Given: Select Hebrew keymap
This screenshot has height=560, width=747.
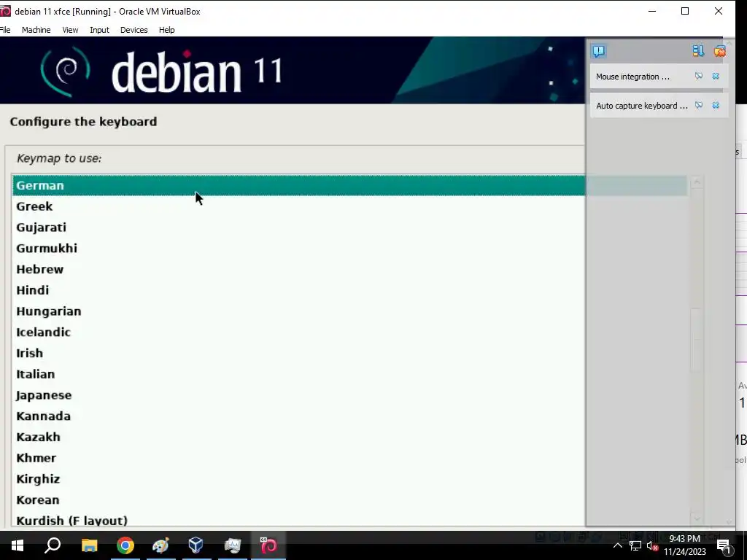Looking at the screenshot, I should (349, 269).
